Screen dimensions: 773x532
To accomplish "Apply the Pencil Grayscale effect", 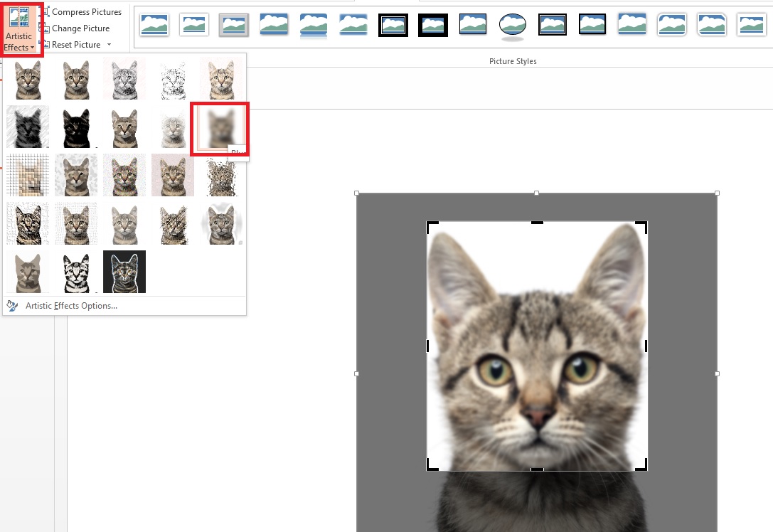I will [124, 79].
